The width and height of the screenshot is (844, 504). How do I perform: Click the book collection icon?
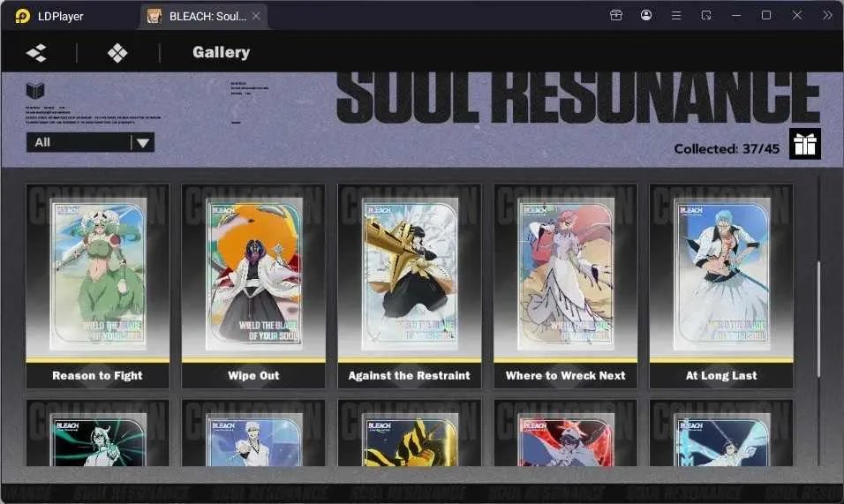35,90
